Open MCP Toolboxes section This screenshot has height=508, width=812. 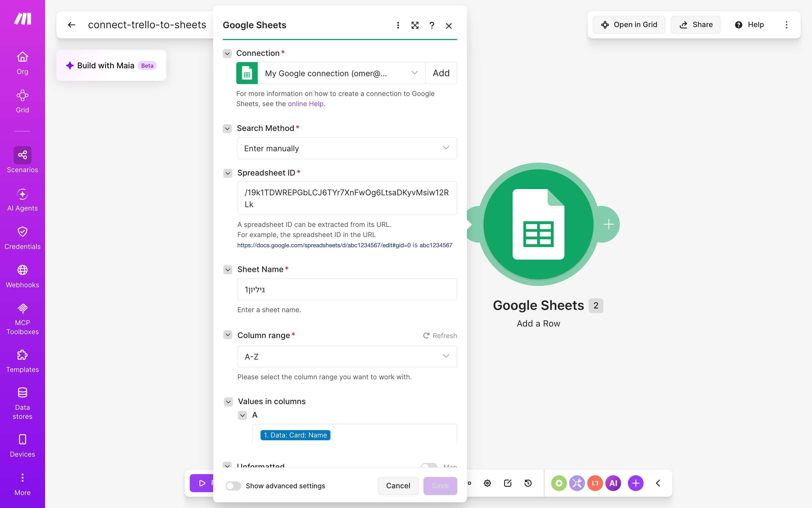click(23, 319)
